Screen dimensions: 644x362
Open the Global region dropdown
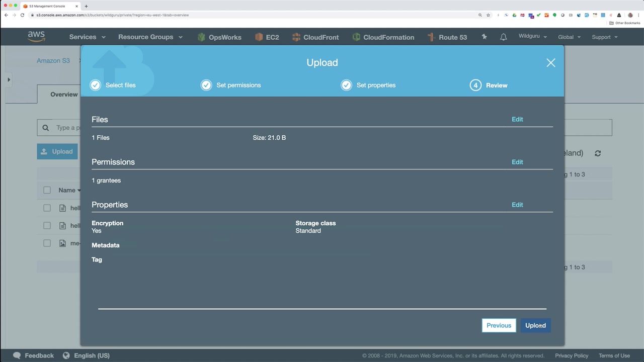(x=570, y=37)
